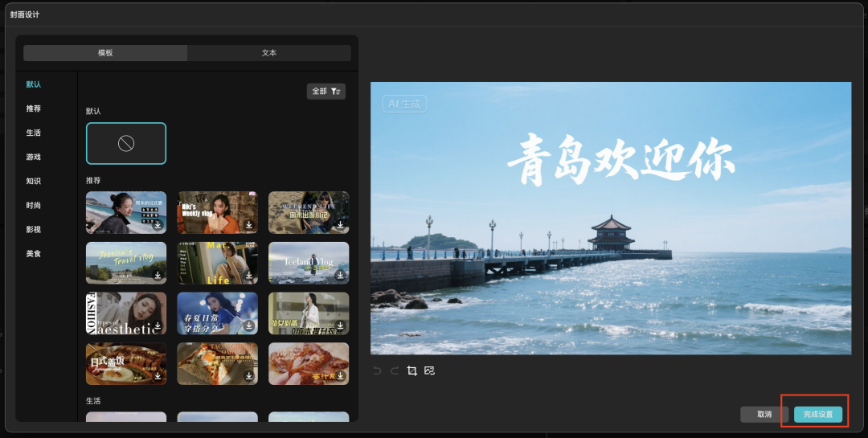The image size is (868, 438).
Task: Open the 推荐 category in the sidebar
Action: [33, 108]
